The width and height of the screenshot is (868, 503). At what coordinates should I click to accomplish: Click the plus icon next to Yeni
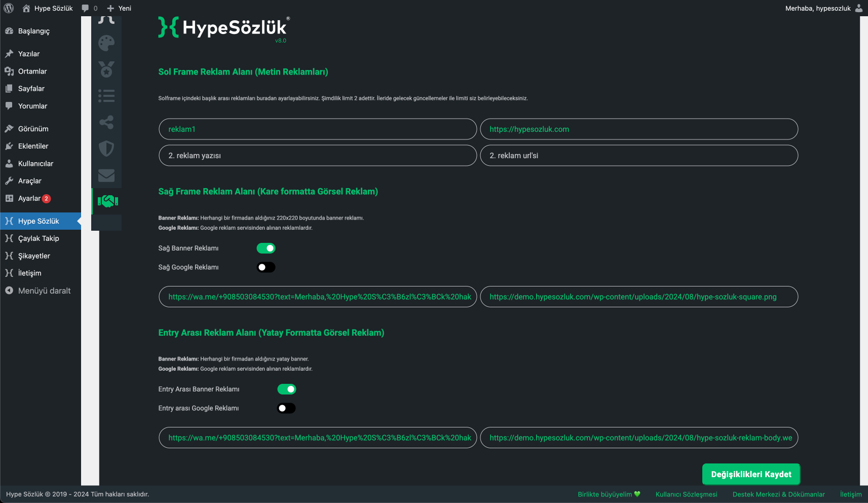point(110,8)
